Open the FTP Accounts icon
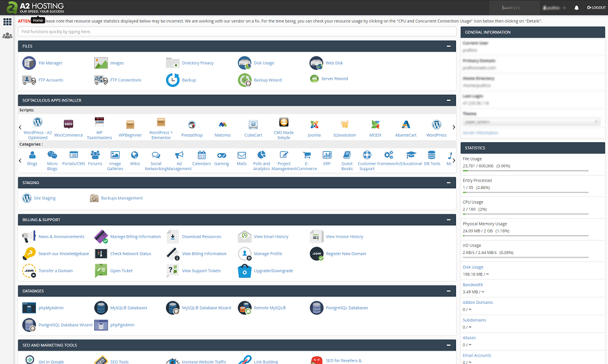This screenshot has height=364, width=608. [x=29, y=80]
